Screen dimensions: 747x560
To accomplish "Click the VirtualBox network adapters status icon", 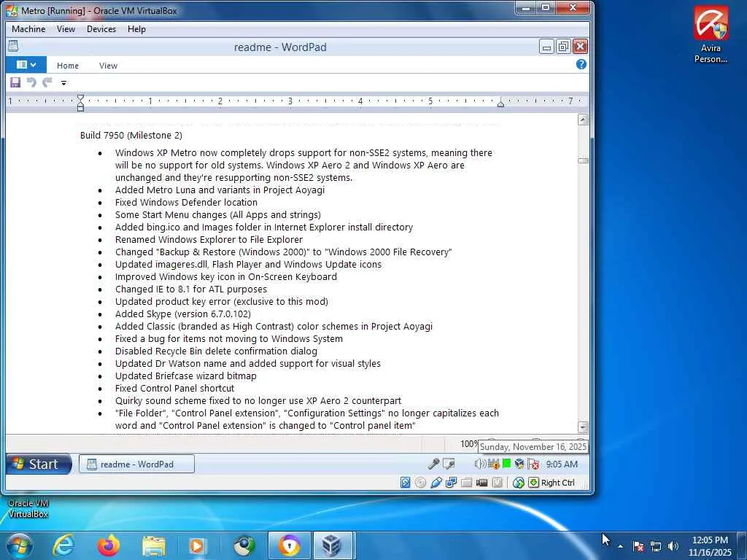I will (451, 483).
